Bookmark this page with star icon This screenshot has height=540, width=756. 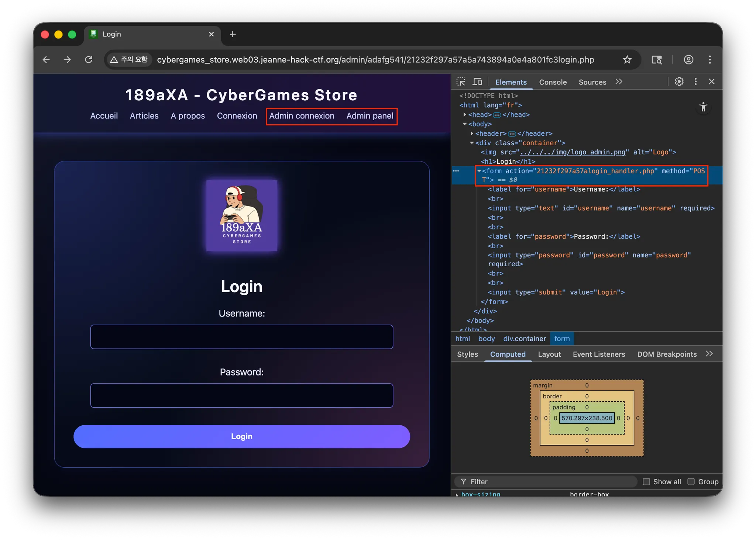point(627,60)
